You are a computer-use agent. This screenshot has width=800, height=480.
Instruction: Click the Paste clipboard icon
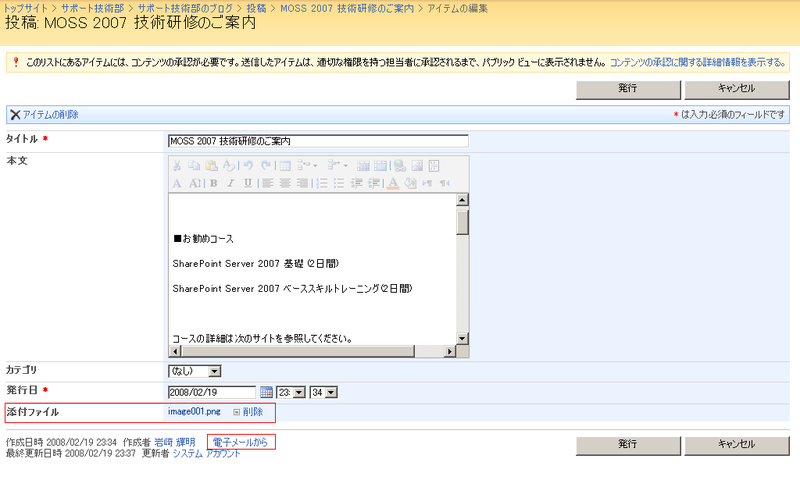(211, 165)
